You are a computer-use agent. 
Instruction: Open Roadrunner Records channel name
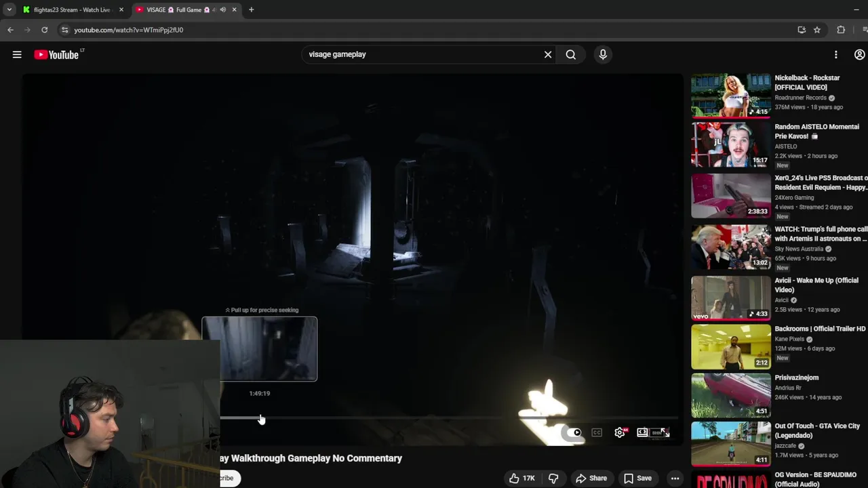coord(800,98)
